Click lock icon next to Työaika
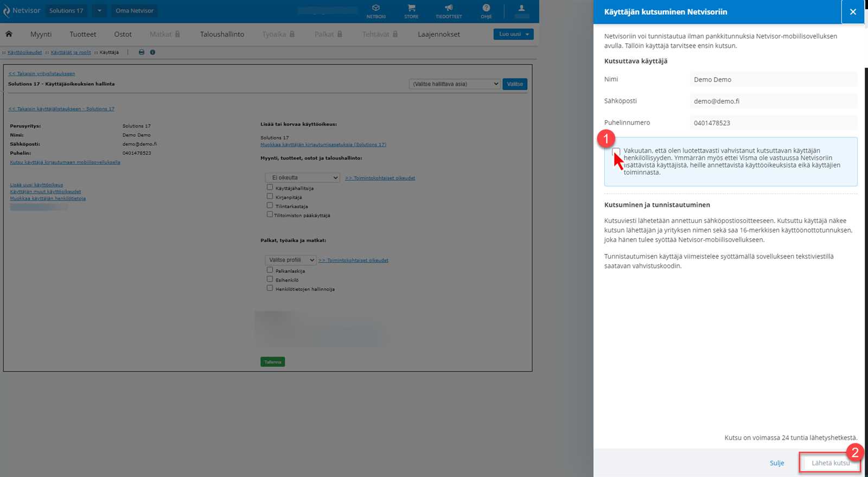Viewport: 868px width, 477px height. [x=292, y=34]
